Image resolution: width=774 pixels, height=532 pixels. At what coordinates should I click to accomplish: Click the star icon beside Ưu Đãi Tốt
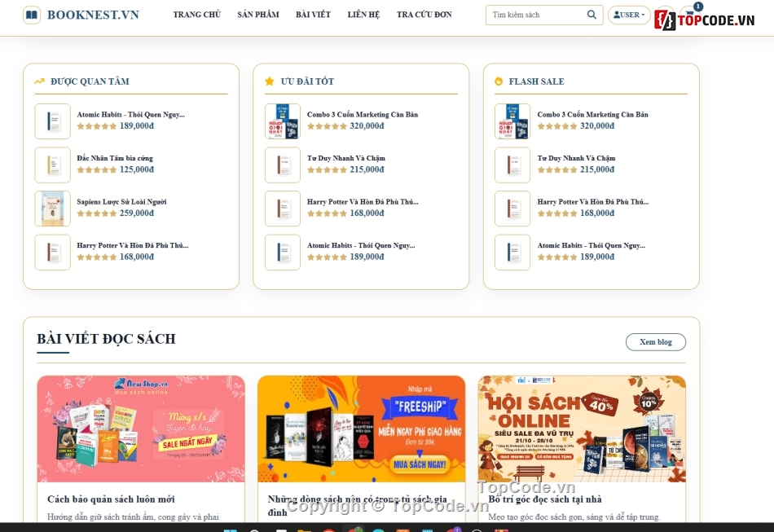[x=270, y=81]
